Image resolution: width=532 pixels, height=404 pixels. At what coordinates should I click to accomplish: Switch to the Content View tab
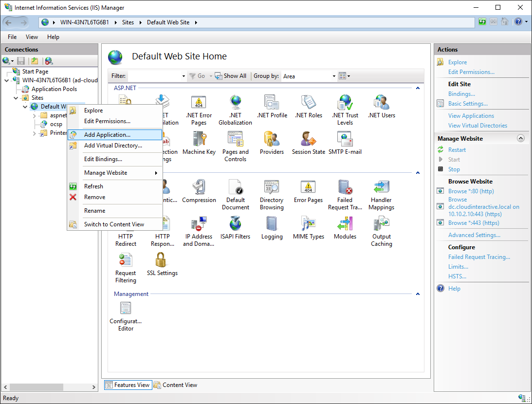[x=176, y=385]
